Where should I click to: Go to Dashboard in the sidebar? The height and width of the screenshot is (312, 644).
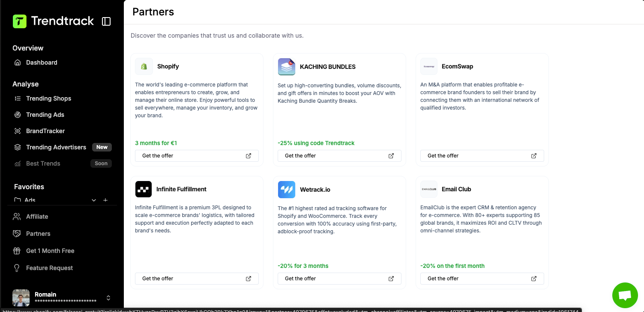click(42, 62)
